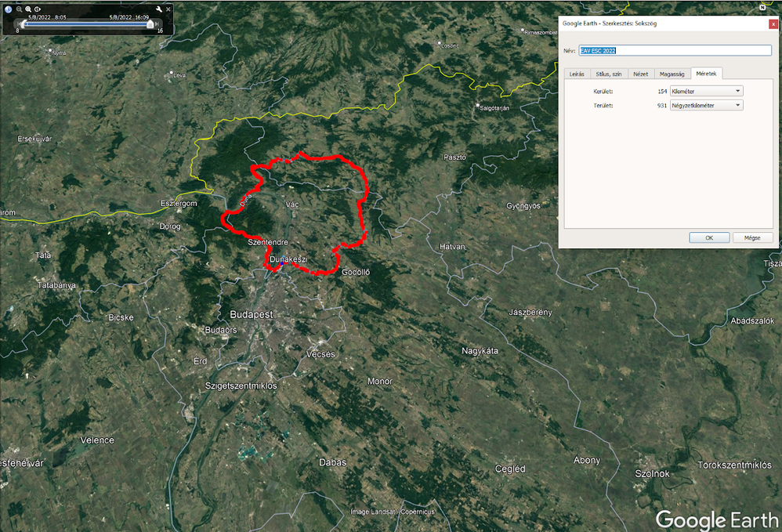This screenshot has width=782, height=532.
Task: Click the Bicske map label
Action: [x=121, y=317]
